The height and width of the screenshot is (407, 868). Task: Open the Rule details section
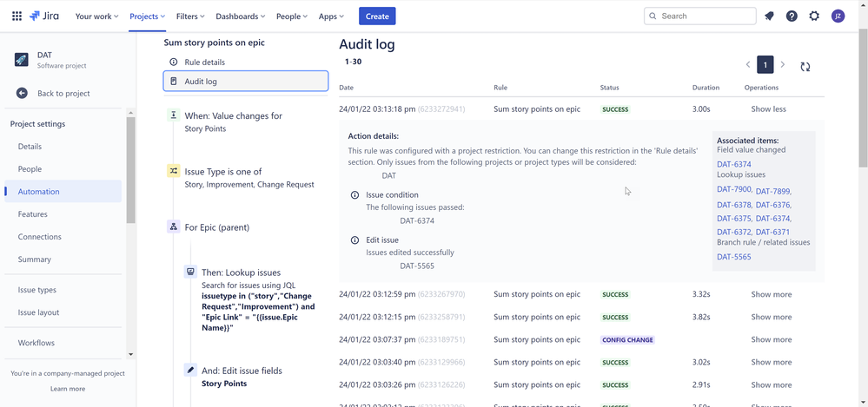point(246,62)
